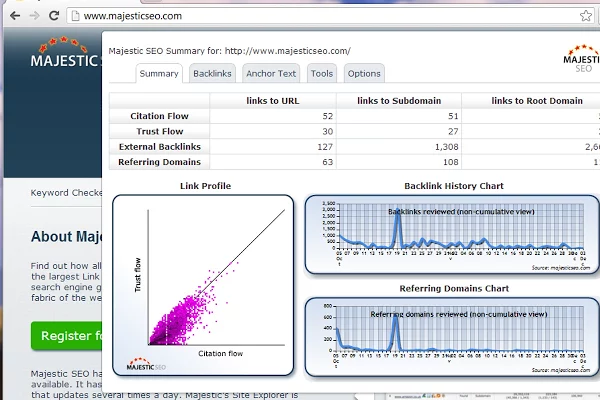Screen dimensions: 600x400
Task: Reload the current page
Action: [55, 16]
